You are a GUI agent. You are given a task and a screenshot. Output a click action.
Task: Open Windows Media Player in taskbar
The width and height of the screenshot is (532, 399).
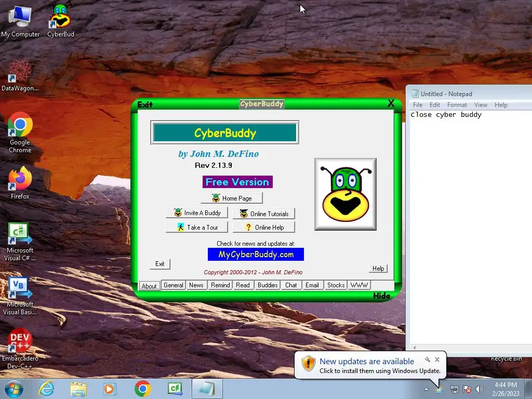pyautogui.click(x=110, y=389)
